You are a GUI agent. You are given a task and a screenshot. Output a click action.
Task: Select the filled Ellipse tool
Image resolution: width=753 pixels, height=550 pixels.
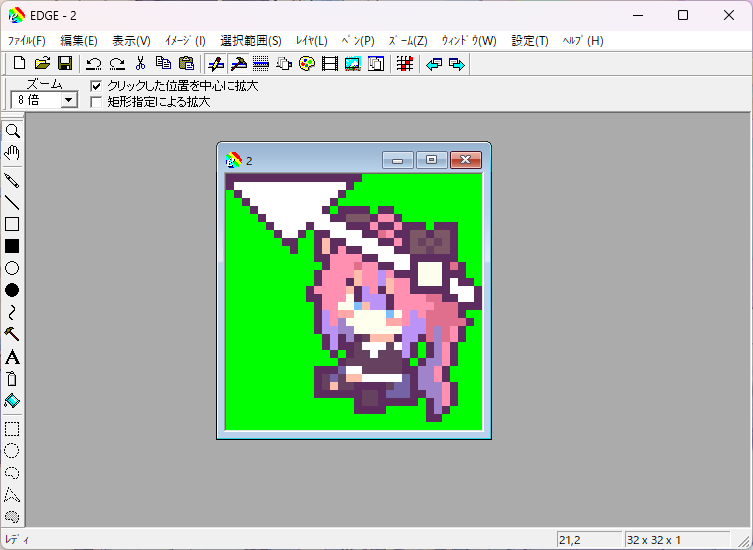12,290
